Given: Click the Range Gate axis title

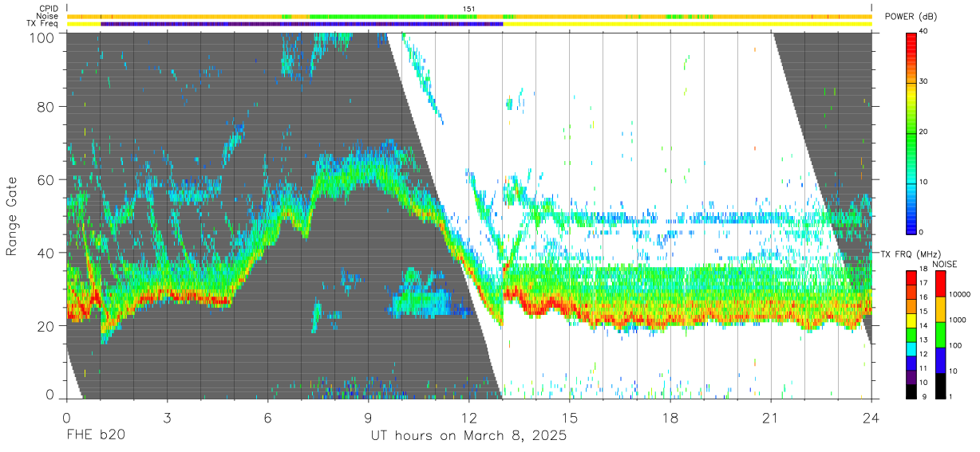Looking at the screenshot, I should (12, 217).
